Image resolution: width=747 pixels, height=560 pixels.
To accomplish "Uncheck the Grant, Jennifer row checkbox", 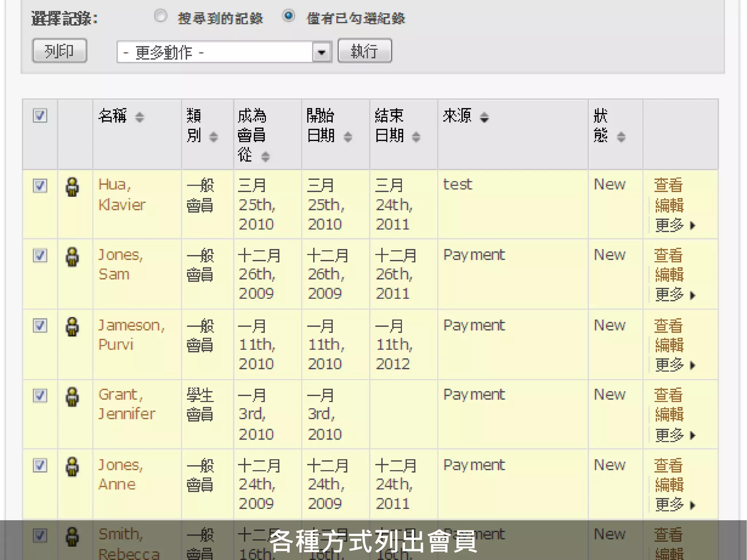I will pos(40,395).
